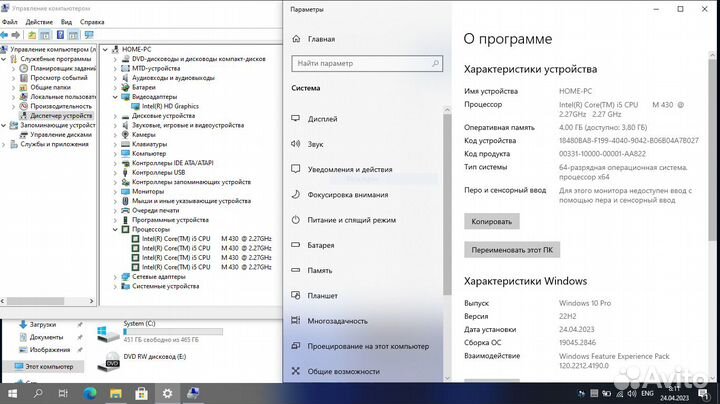Select Планировщик заданий in the tree
The width and height of the screenshot is (720, 404).
(63, 68)
